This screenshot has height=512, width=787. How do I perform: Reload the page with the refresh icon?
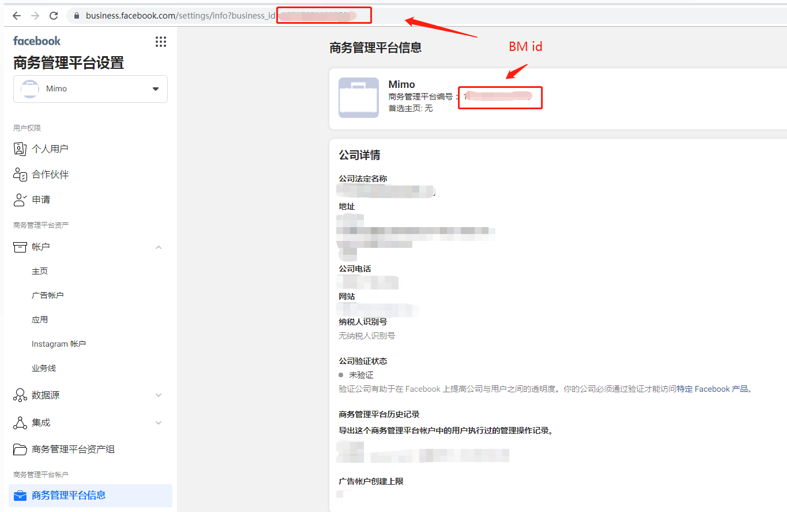[x=54, y=16]
